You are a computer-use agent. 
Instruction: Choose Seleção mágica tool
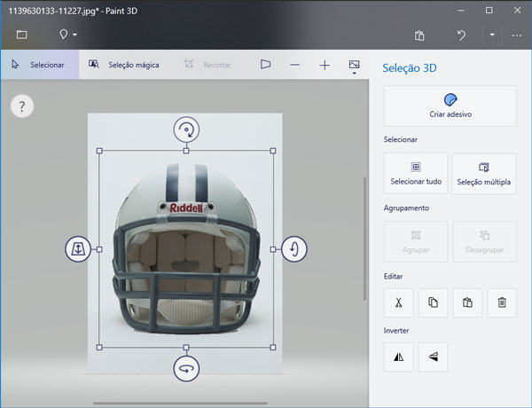click(x=124, y=65)
